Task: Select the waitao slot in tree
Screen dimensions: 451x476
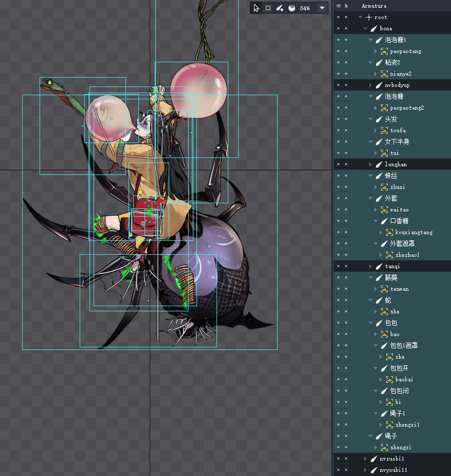Action: click(399, 209)
